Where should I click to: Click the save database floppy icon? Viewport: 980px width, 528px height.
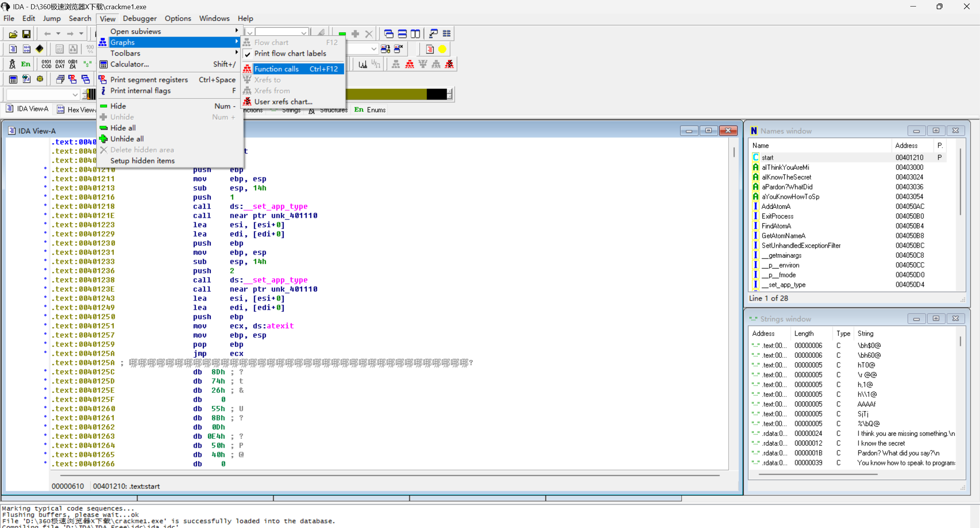pos(26,34)
